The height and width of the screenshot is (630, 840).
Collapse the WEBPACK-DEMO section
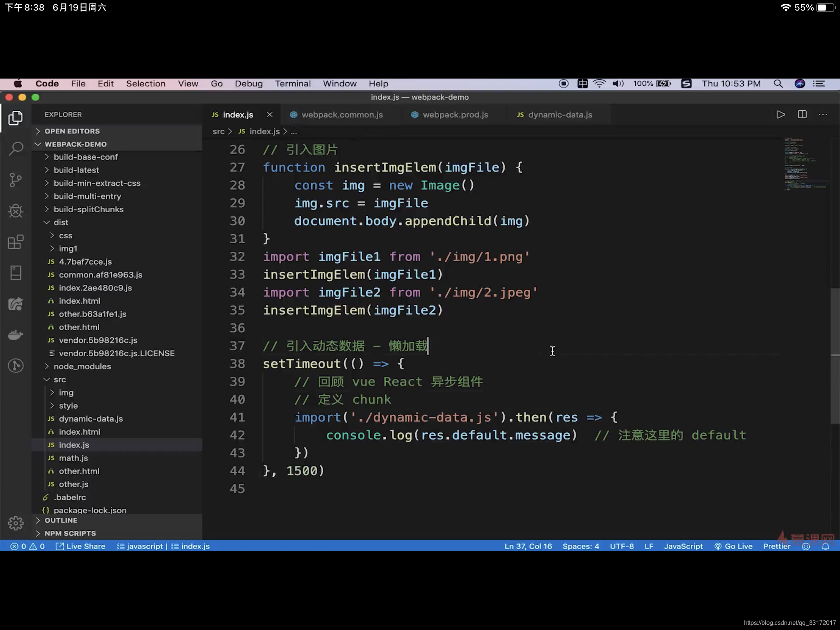click(75, 144)
